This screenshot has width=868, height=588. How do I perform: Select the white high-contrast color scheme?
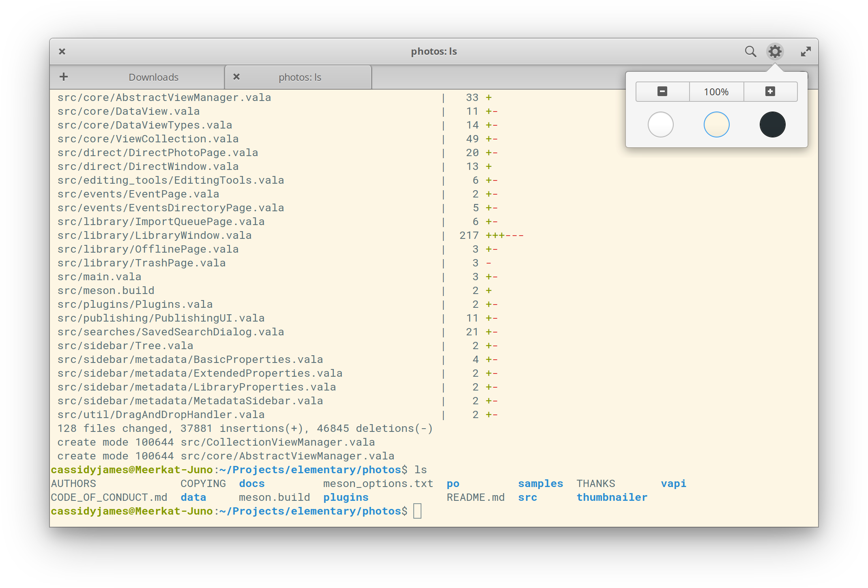661,124
